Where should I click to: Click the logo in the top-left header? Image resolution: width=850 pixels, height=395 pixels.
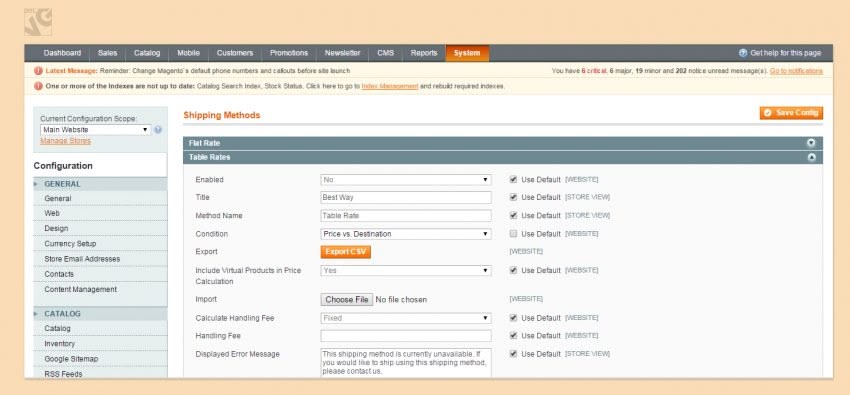pos(38,22)
